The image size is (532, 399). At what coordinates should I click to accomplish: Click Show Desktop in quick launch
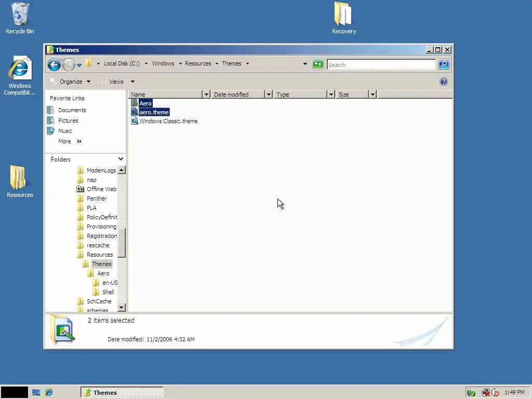point(36,393)
